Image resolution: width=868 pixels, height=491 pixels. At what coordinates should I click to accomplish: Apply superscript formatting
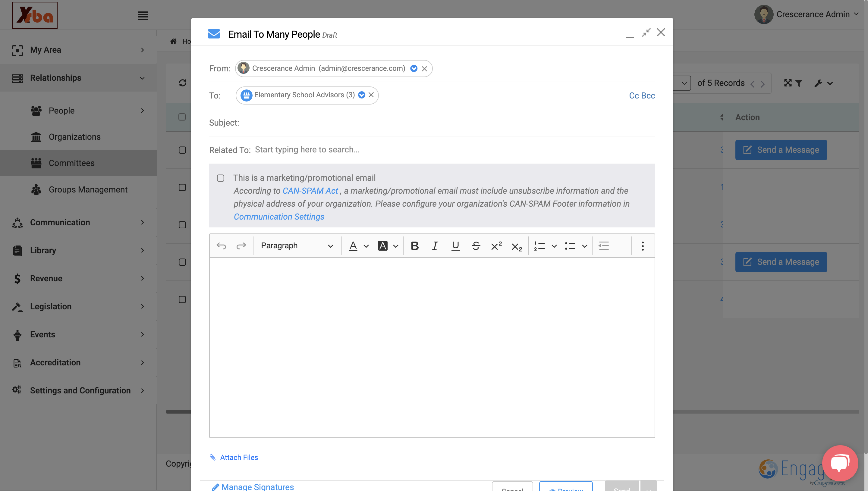pos(496,246)
